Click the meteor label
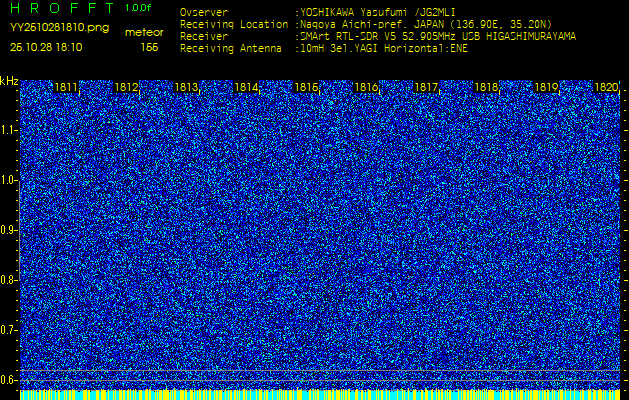 144,33
